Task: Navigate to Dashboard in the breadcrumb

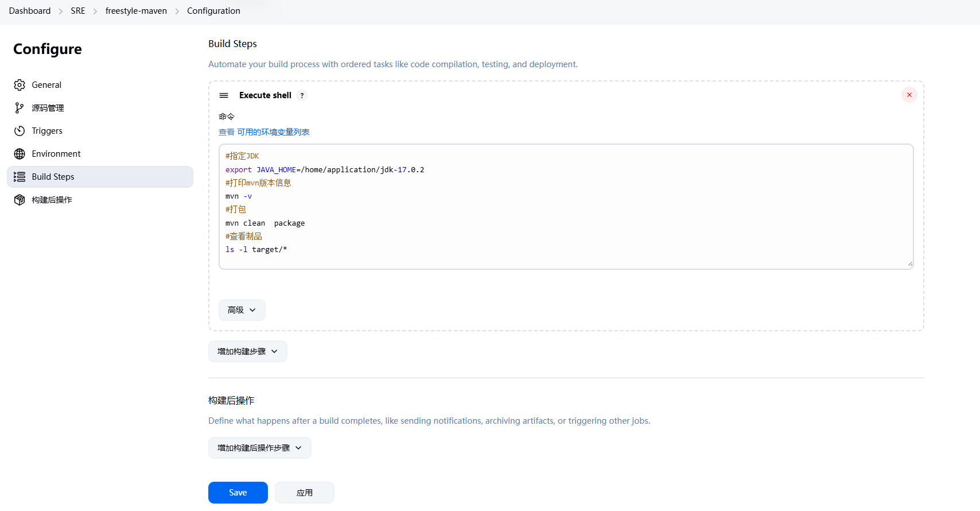Action: tap(30, 11)
